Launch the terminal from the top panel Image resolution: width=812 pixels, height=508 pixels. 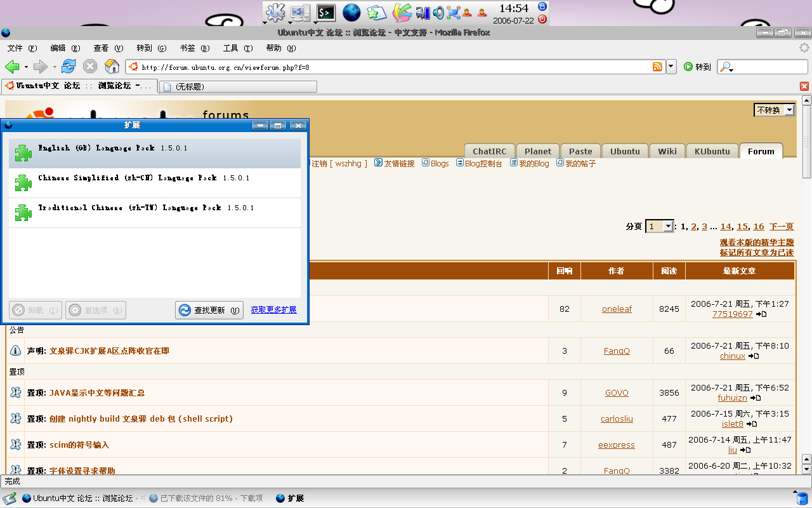326,12
